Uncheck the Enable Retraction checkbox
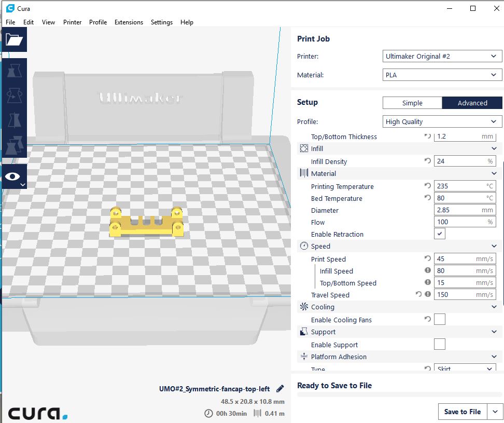Image resolution: width=504 pixels, height=423 pixels. click(x=439, y=234)
